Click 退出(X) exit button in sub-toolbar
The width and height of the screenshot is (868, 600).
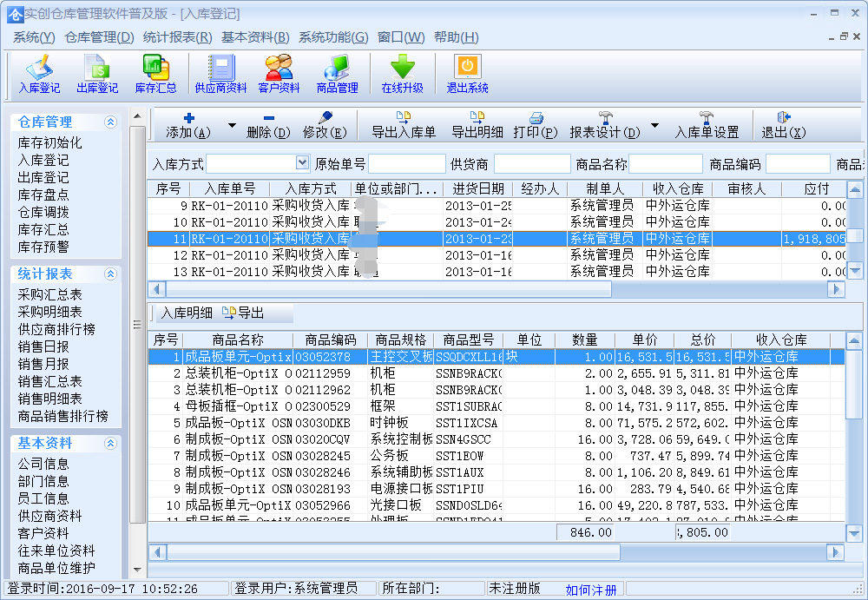point(783,126)
